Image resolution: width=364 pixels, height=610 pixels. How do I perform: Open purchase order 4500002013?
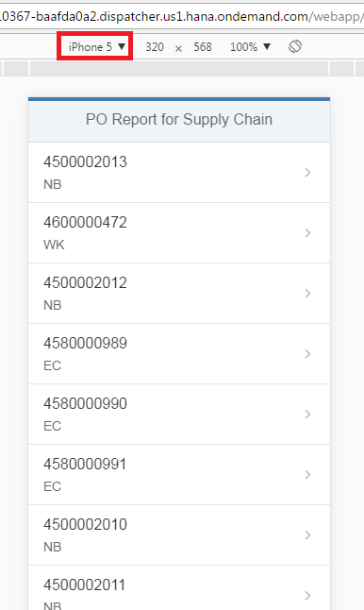coord(179,173)
